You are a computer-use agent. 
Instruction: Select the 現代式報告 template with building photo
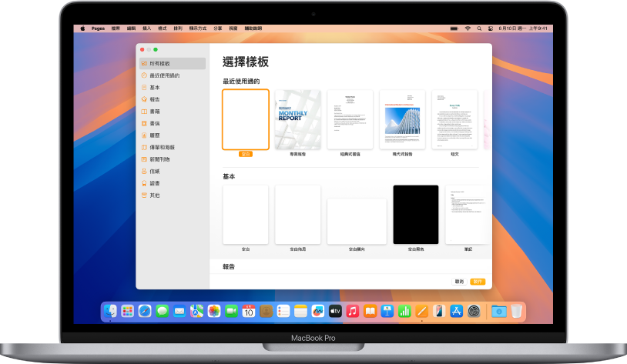402,119
